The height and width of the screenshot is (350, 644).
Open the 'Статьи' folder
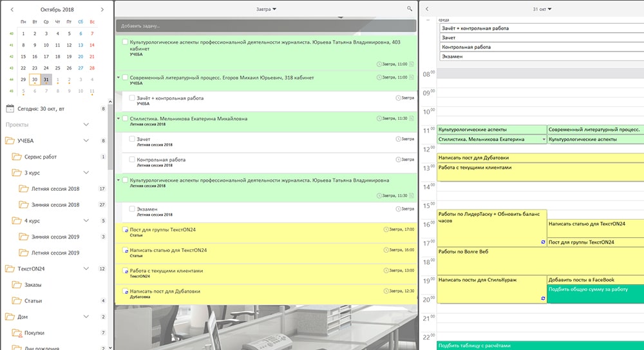click(x=33, y=300)
